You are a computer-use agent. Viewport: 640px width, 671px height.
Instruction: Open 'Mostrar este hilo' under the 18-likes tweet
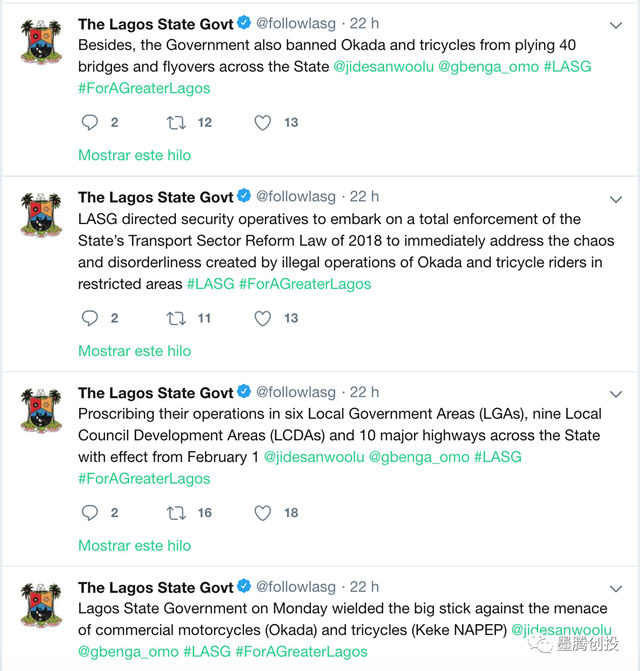[x=134, y=546]
